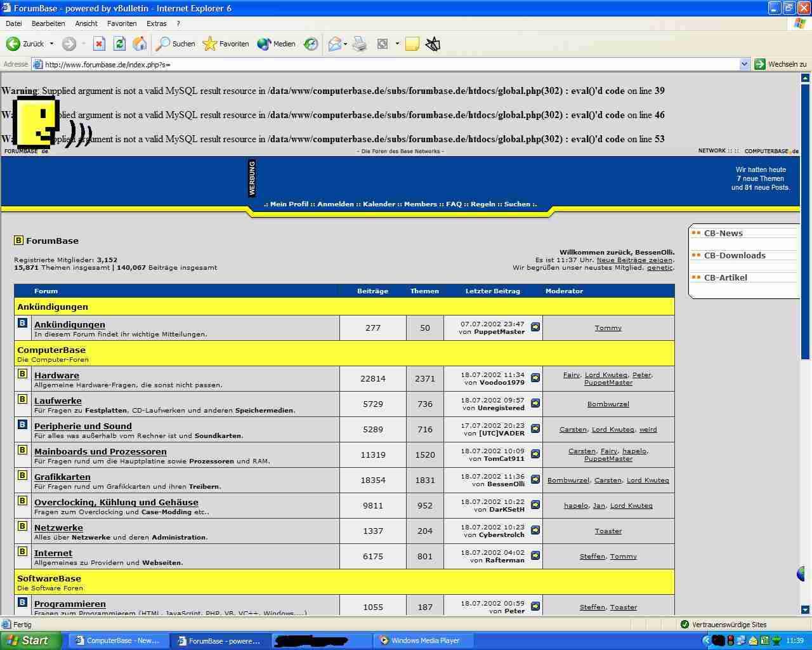Screen dimensions: 812x650
Task: Click the Home page icon
Action: click(x=140, y=44)
